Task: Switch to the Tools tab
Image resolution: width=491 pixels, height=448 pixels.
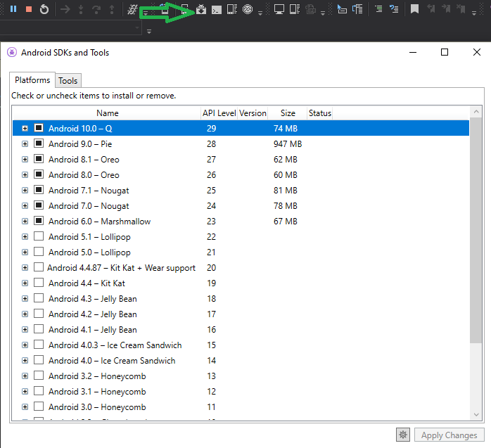Action: pos(68,81)
